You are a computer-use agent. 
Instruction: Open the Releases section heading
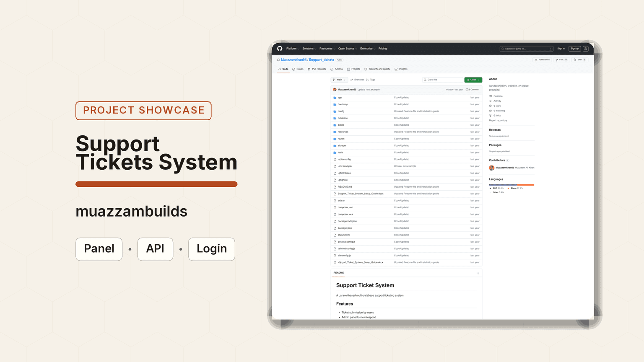point(495,130)
